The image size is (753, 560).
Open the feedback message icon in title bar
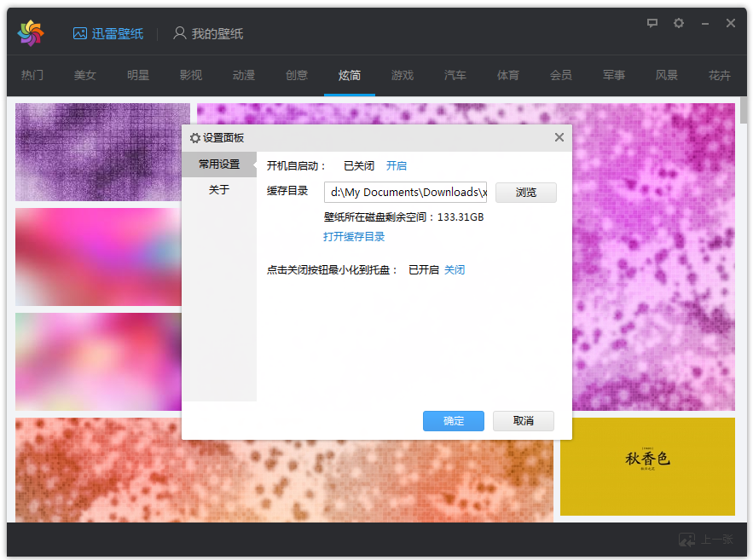pos(652,23)
